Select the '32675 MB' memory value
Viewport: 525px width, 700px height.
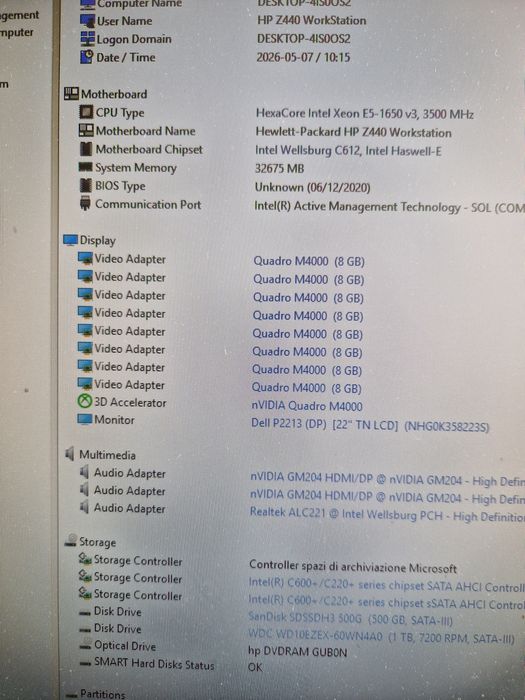(x=279, y=169)
